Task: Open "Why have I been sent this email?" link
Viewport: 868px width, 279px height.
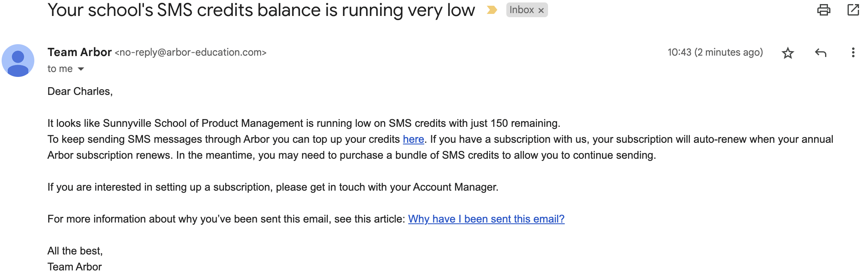Action: 486,219
